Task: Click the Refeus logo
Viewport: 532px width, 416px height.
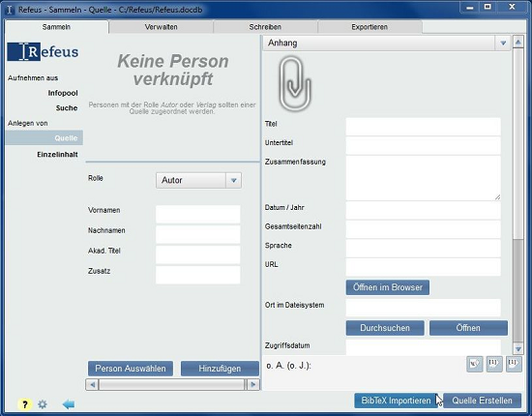Action: [43, 51]
